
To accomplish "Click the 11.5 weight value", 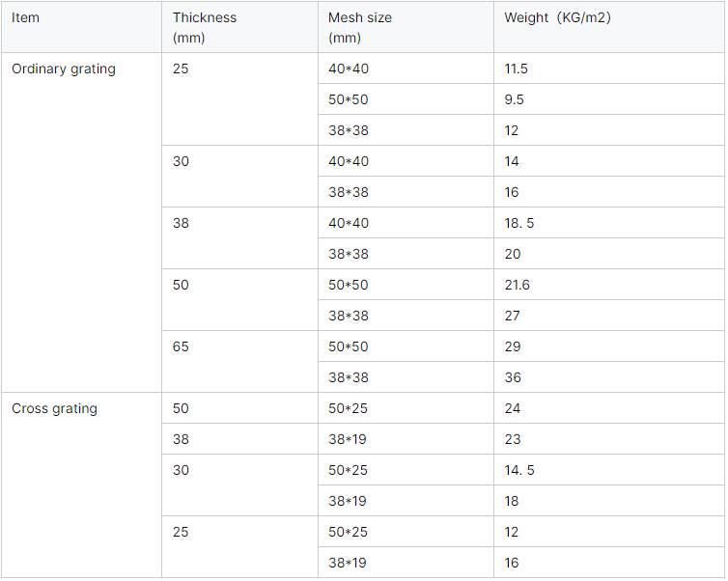I will coord(517,69).
